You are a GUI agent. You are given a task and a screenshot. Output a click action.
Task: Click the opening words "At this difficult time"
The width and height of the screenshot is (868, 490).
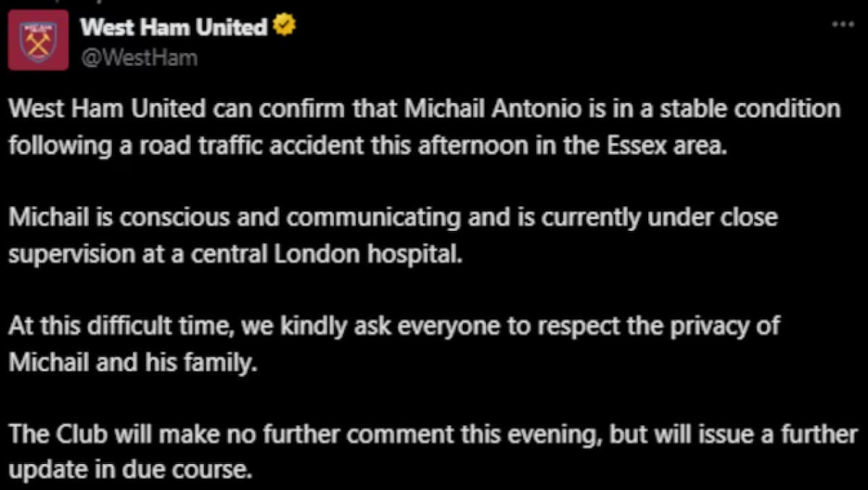(119, 326)
